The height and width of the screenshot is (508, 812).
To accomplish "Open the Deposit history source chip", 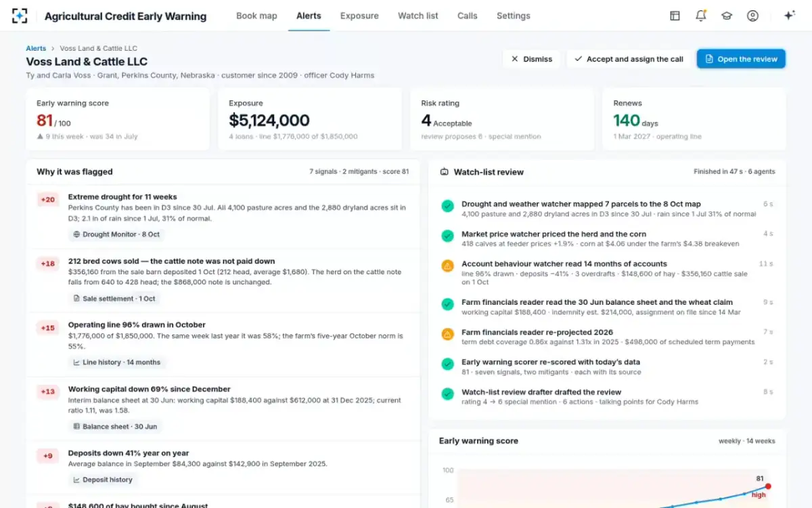I will tap(103, 480).
